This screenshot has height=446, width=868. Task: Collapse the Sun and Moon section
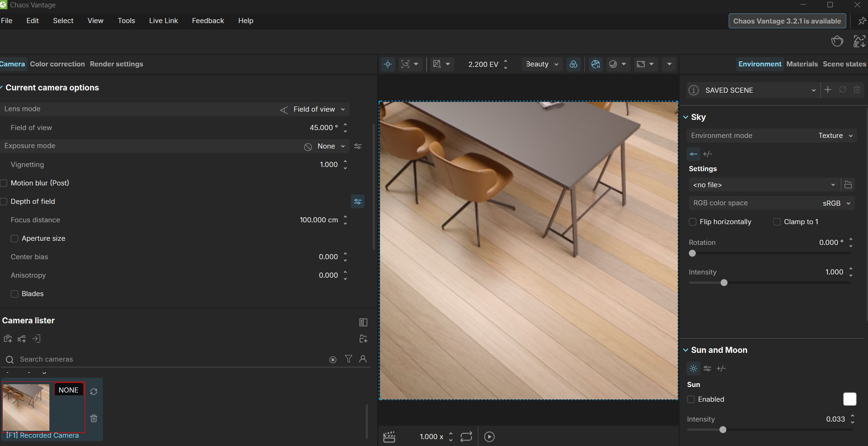(x=686, y=350)
